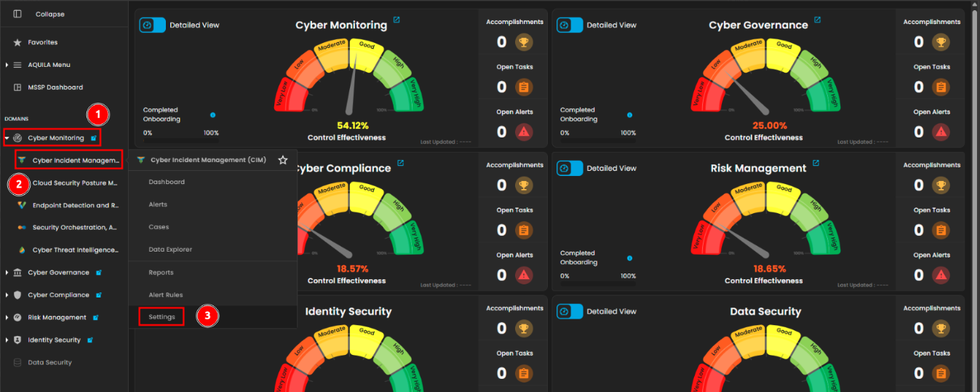Click the Security Orchestration module icon
This screenshot has width=980, height=392.
pos(22,228)
